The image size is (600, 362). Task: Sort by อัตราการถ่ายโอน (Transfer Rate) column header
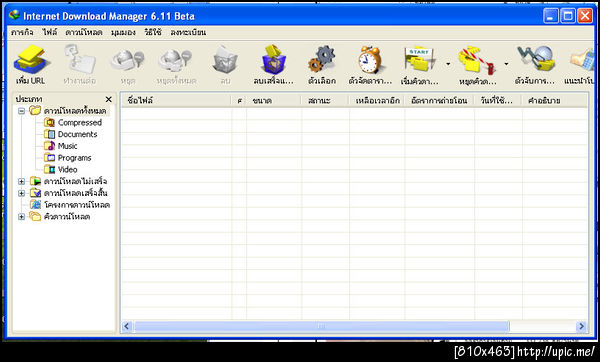(439, 100)
